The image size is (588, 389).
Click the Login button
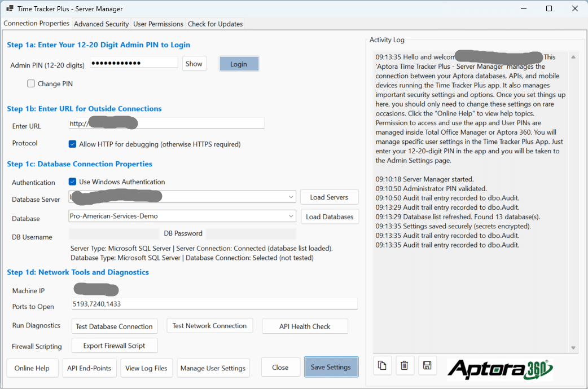click(x=239, y=64)
